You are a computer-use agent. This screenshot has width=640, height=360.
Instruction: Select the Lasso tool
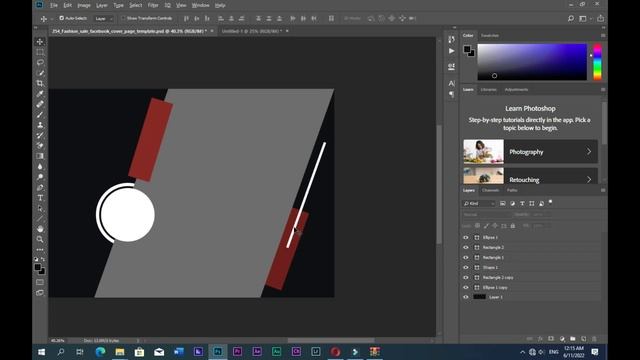click(40, 62)
